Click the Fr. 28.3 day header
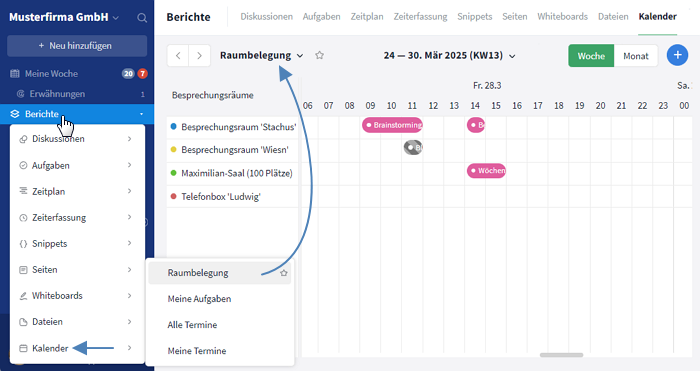700x371 pixels. (x=487, y=85)
